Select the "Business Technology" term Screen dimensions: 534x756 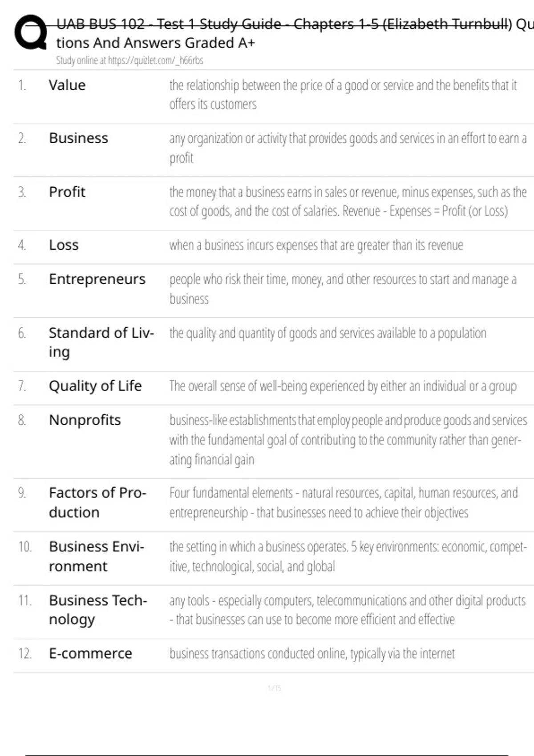tap(98, 610)
